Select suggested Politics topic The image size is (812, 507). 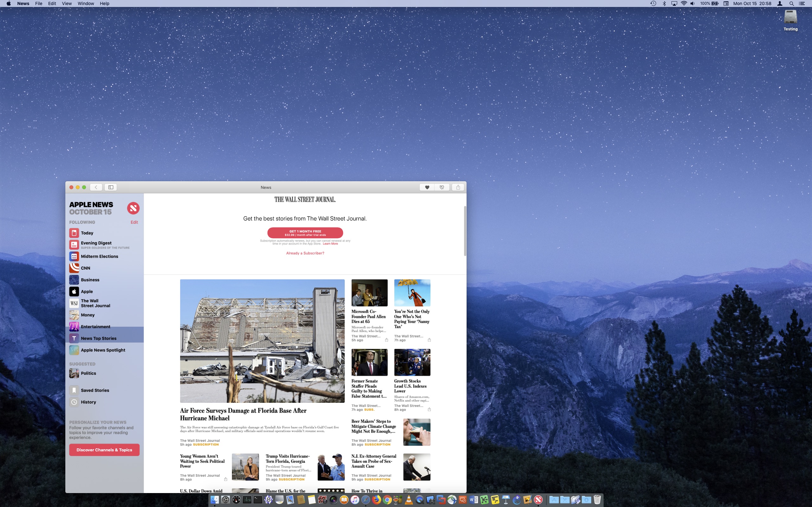(x=88, y=373)
